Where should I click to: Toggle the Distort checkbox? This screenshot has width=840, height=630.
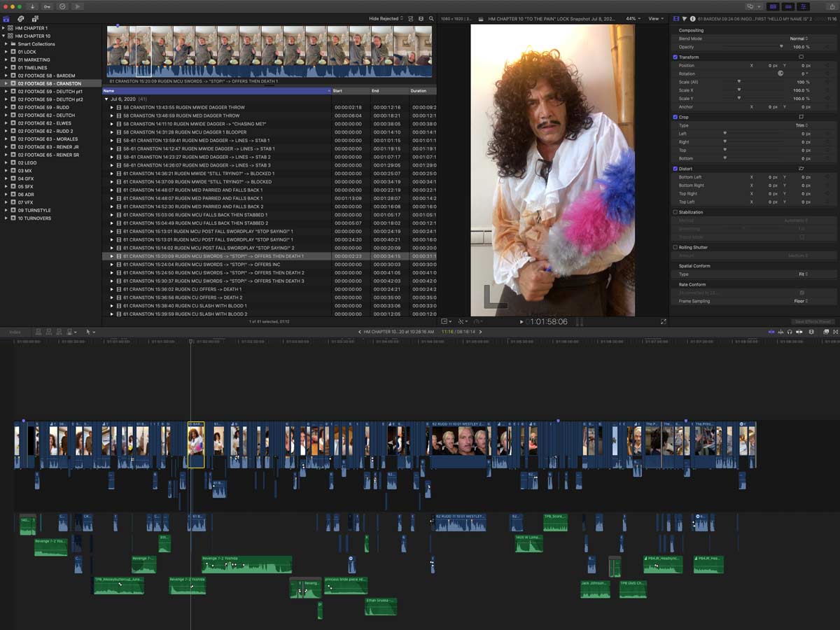click(x=675, y=169)
